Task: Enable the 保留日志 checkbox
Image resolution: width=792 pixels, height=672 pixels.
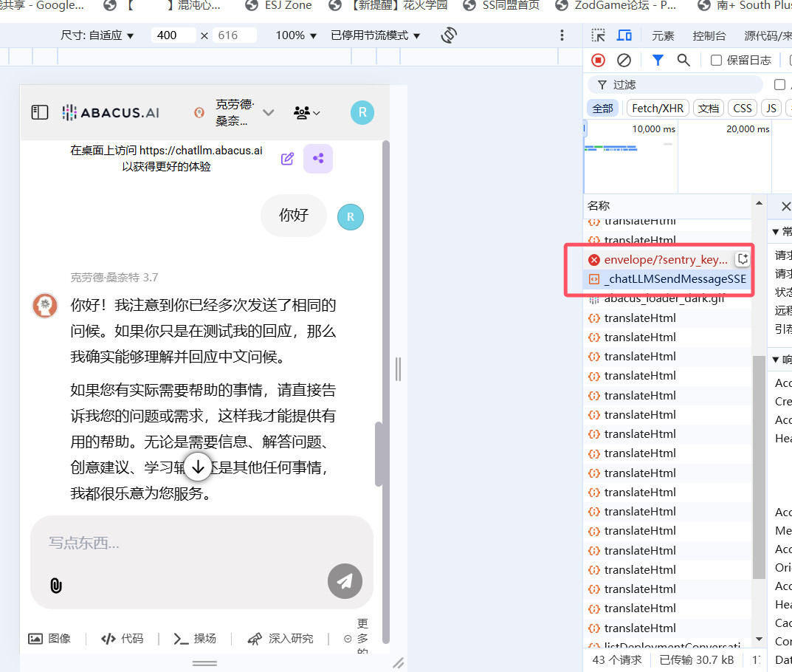Action: 716,61
